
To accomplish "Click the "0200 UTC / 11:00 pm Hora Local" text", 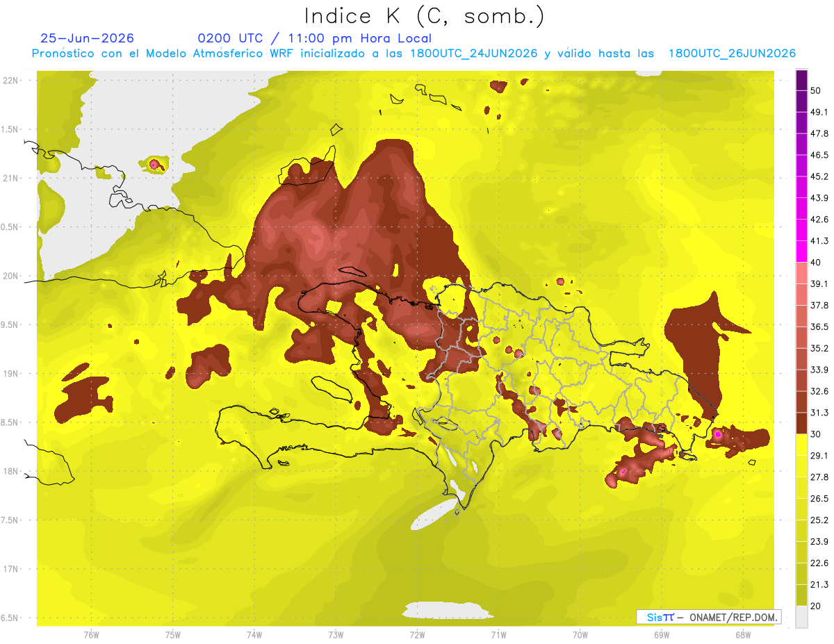I will pyautogui.click(x=314, y=39).
